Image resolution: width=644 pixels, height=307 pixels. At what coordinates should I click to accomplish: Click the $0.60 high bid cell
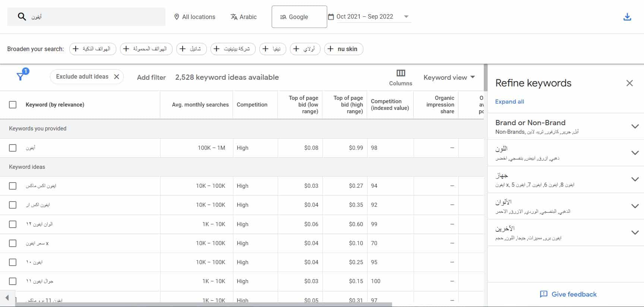356,224
